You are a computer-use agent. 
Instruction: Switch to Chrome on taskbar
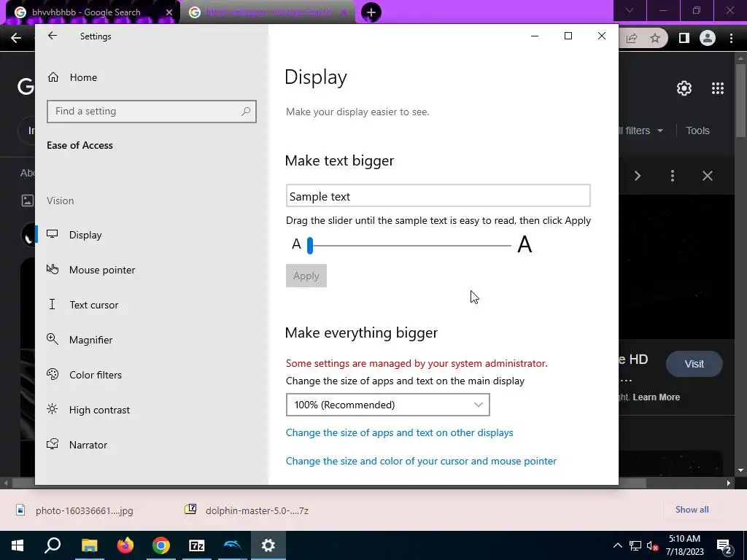(x=161, y=545)
